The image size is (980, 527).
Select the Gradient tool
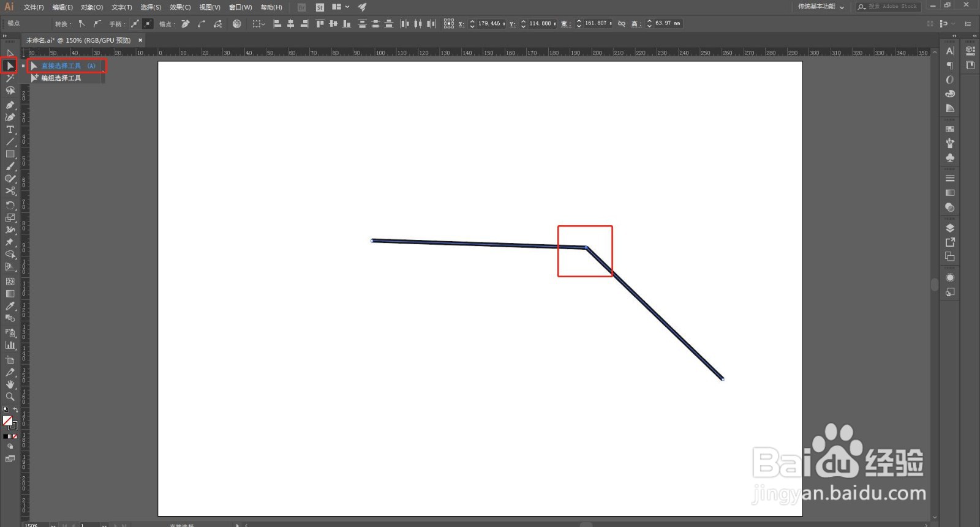[10, 293]
